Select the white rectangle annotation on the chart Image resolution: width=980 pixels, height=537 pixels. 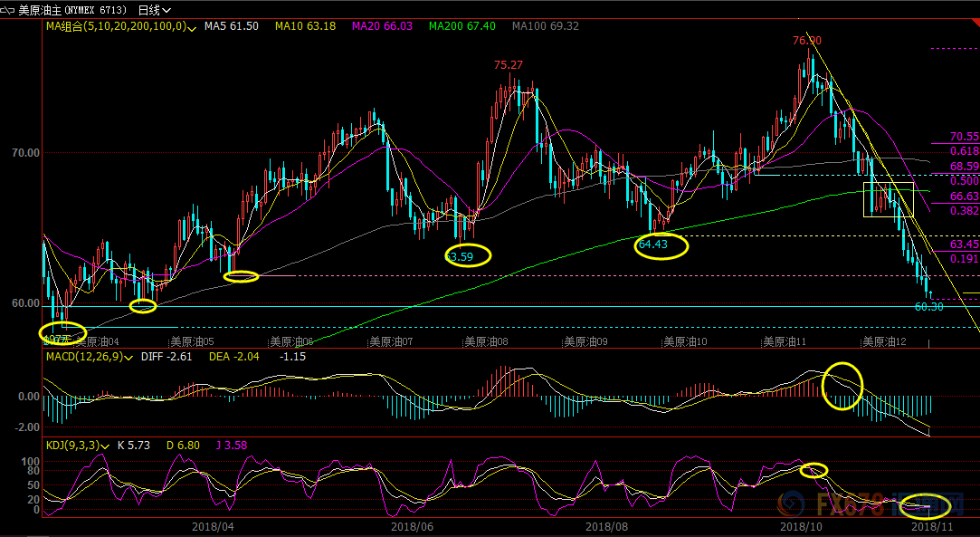point(888,199)
